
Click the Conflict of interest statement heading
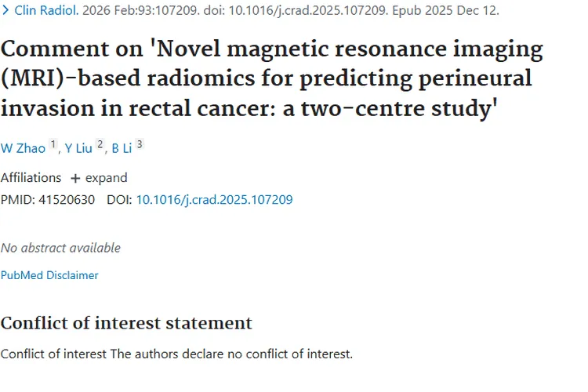[126, 323]
